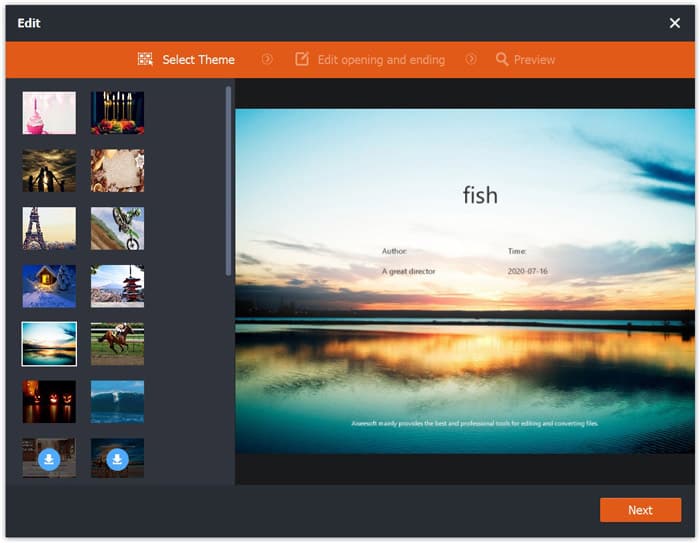Screen dimensions: 700x543
Task: Close the Edit dialog window
Action: 674,23
